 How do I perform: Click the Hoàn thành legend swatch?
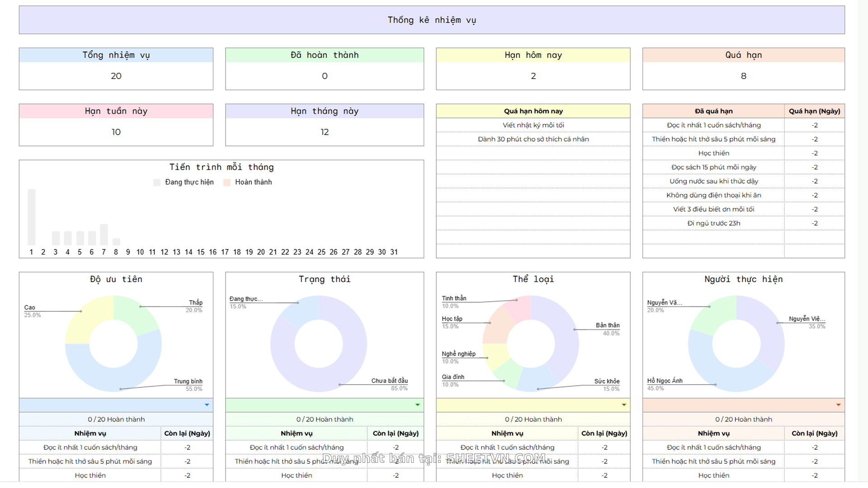[x=227, y=182]
